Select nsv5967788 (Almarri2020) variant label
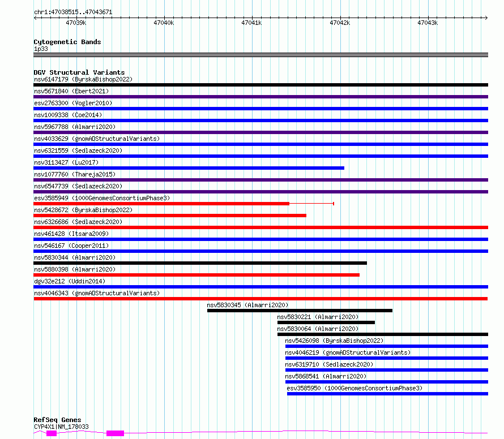The image size is (504, 439). click(75, 127)
